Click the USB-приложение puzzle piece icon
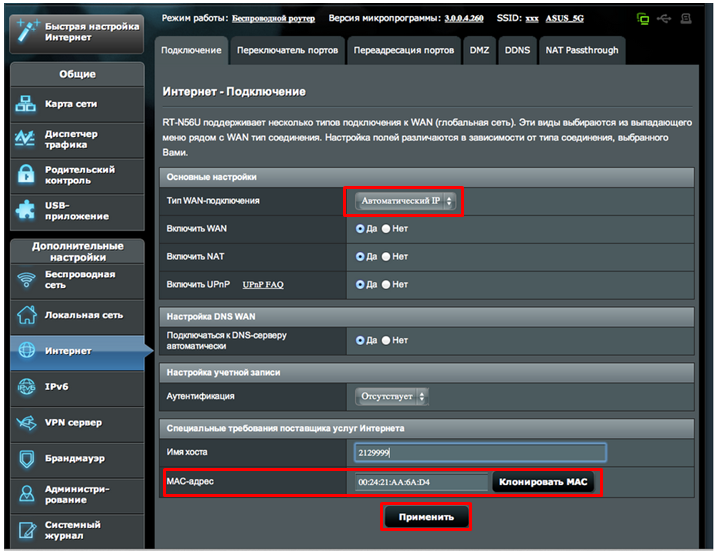The height and width of the screenshot is (556, 719). tap(26, 210)
